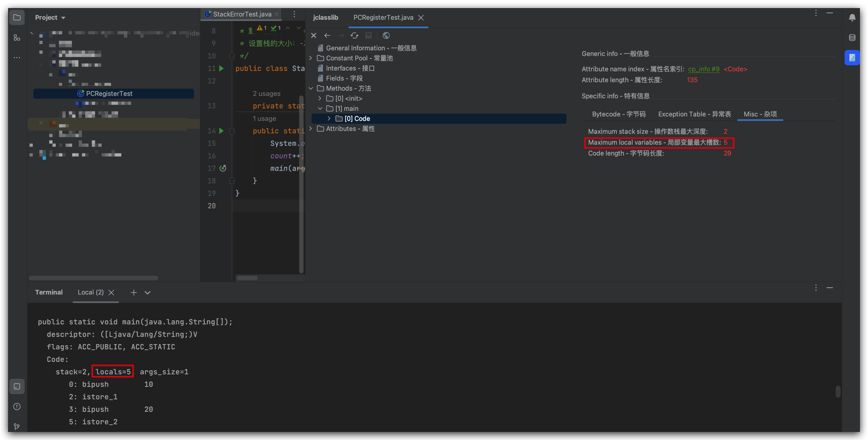Viewport: 868px width, 440px height.
Task: Expand the Constant Pool tree node
Action: [x=310, y=58]
